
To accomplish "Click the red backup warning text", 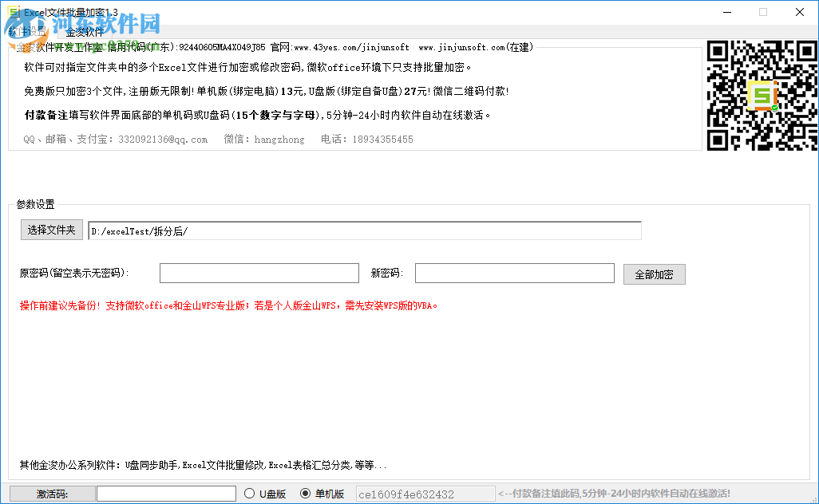I will [239, 304].
